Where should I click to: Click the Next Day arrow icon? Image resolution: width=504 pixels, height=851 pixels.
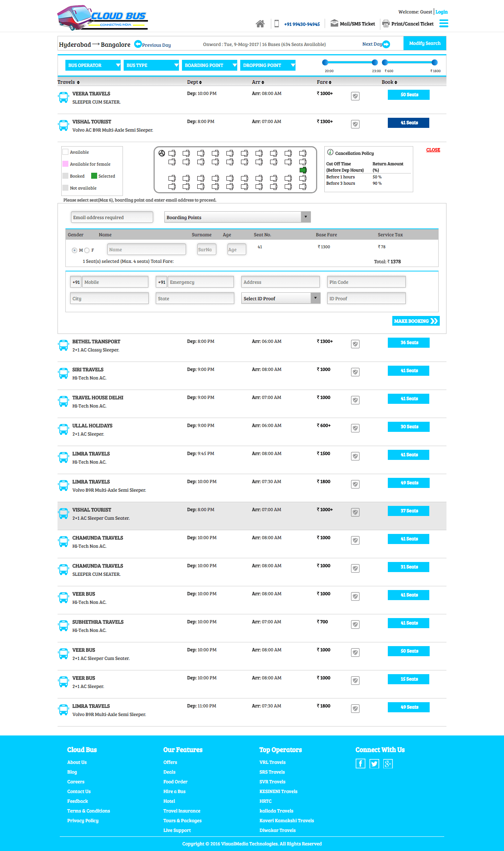pos(386,44)
